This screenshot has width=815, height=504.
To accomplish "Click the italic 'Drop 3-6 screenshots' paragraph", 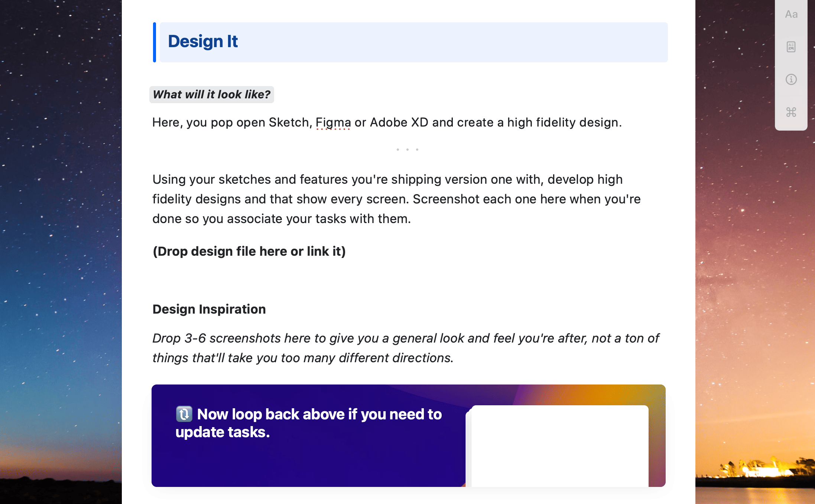I will (406, 348).
